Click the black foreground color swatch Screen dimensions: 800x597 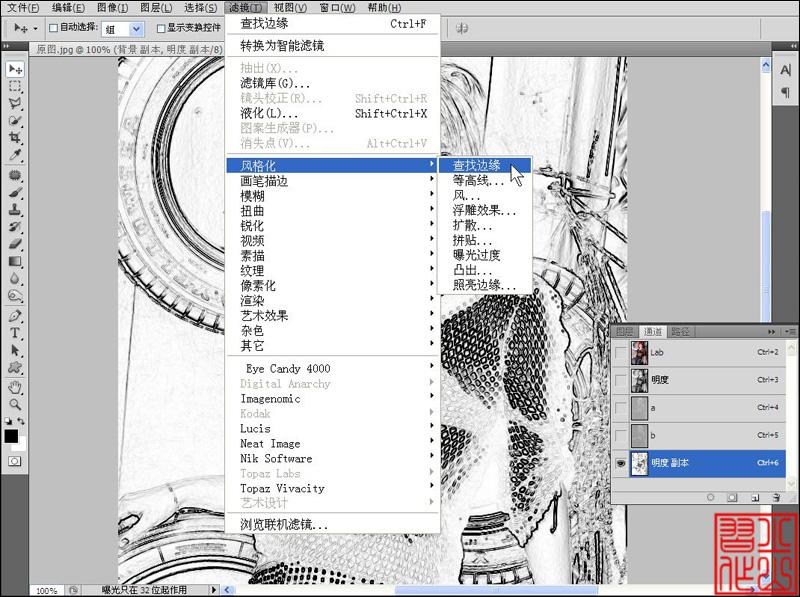click(x=11, y=436)
